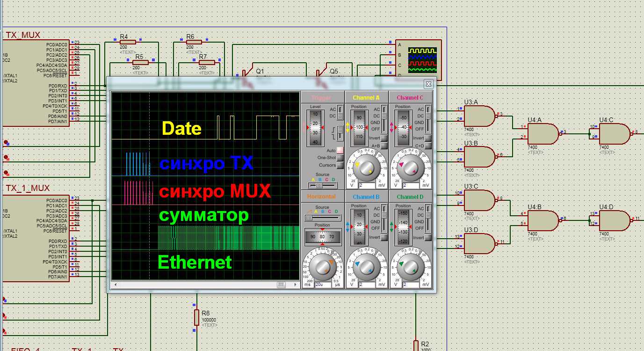Turn on the Cursors button
This screenshot has height=351, width=644.
point(340,165)
